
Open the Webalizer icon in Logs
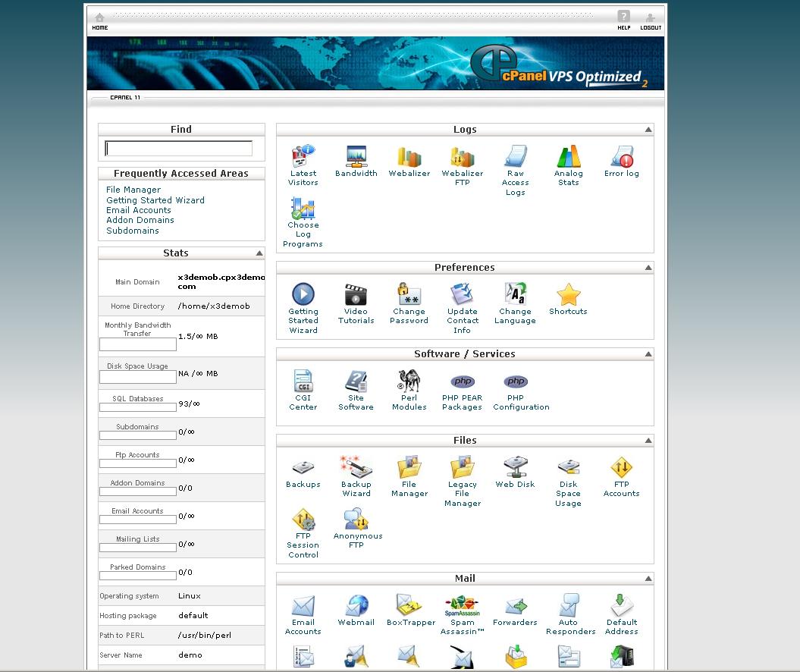click(409, 156)
